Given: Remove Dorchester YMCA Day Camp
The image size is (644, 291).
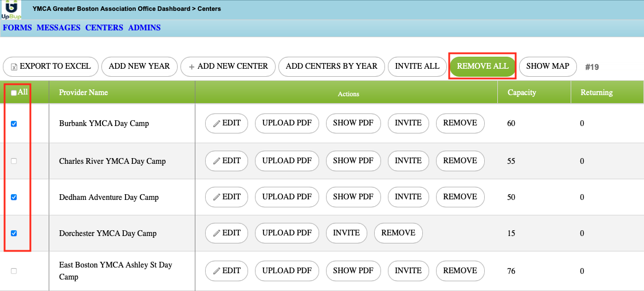Looking at the screenshot, I should click(x=398, y=233).
